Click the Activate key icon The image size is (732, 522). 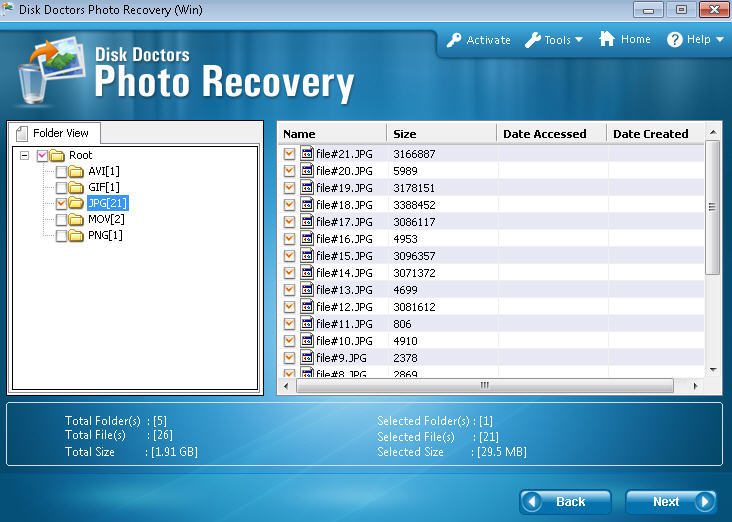tap(454, 40)
